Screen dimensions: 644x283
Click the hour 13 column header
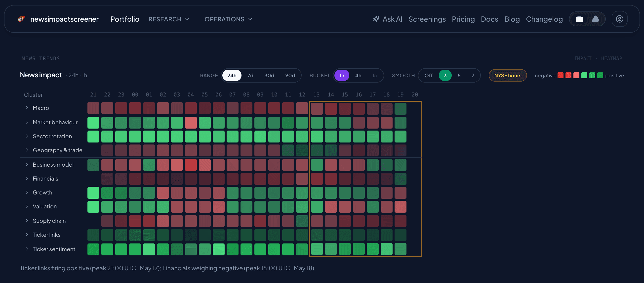point(316,94)
